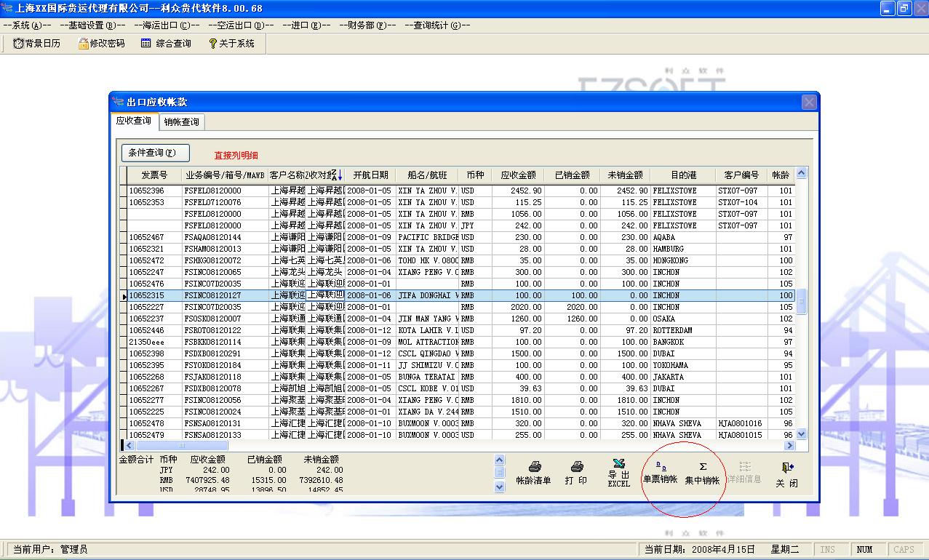
Task: Click vessel cell KOTA LAHIR
Action: (428, 330)
